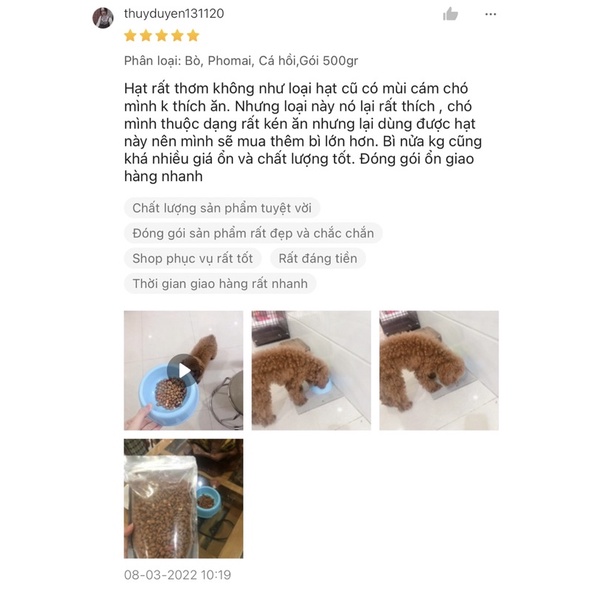Select tag Rất đáng tiền
589x589 pixels.
318,258
